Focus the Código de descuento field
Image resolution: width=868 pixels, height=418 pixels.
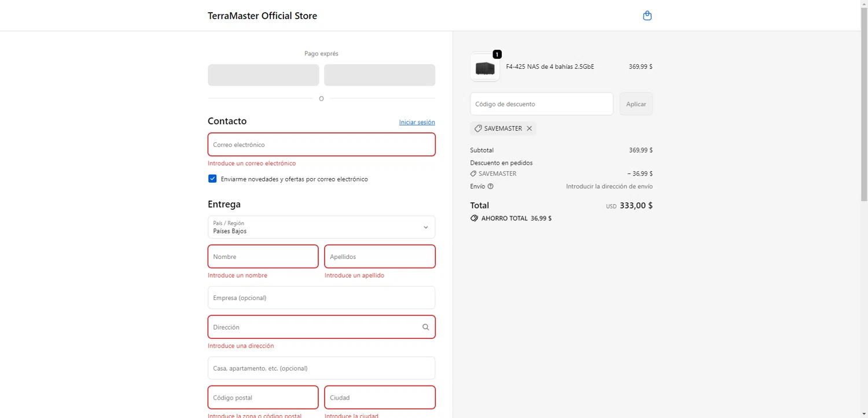542,104
